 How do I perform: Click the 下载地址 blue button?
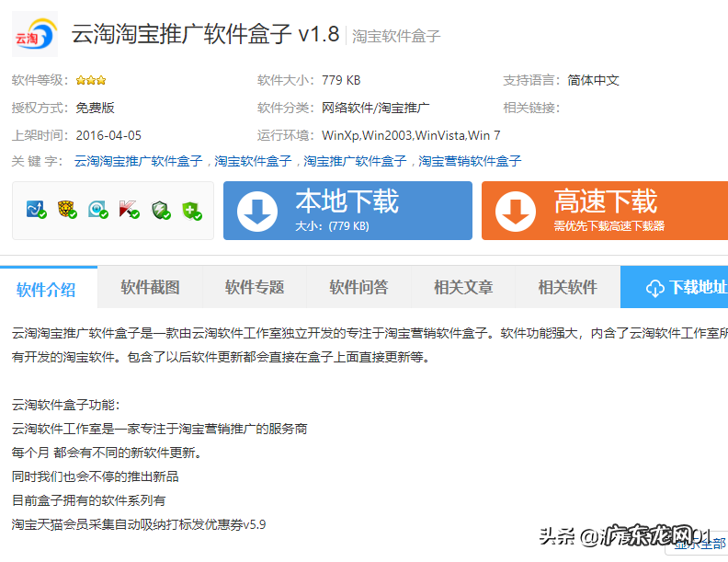coord(674,287)
